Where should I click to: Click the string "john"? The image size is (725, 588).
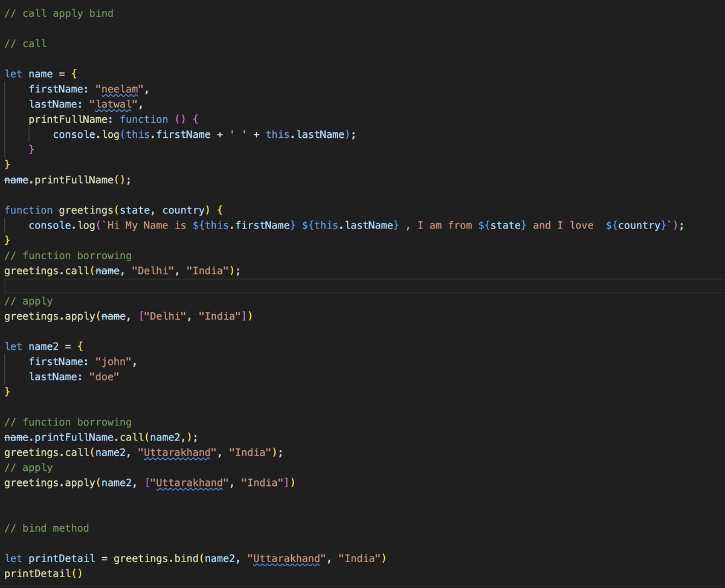point(114,361)
